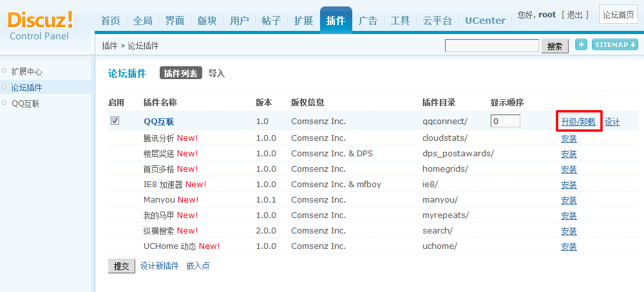Click the 腾讯分析 plugin name

(x=159, y=138)
